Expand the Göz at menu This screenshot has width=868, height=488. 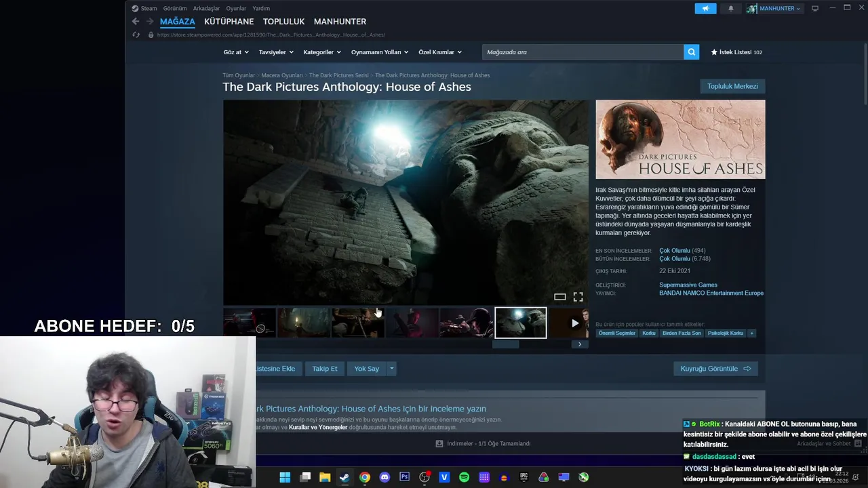tap(236, 52)
